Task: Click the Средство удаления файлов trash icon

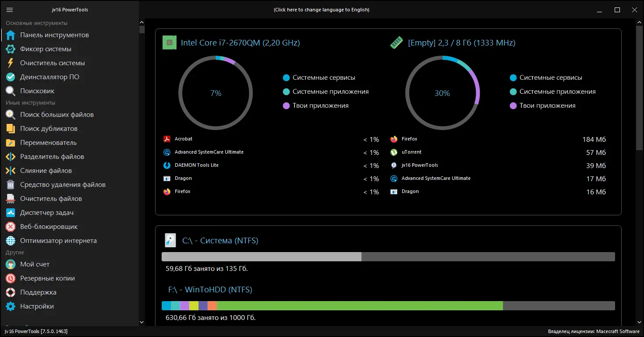Action: coord(11,185)
